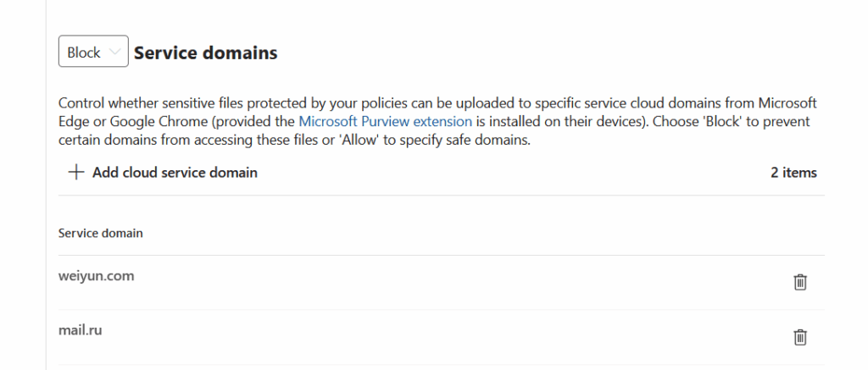Click the 'Microsoft Edge' text in description

click(787, 102)
